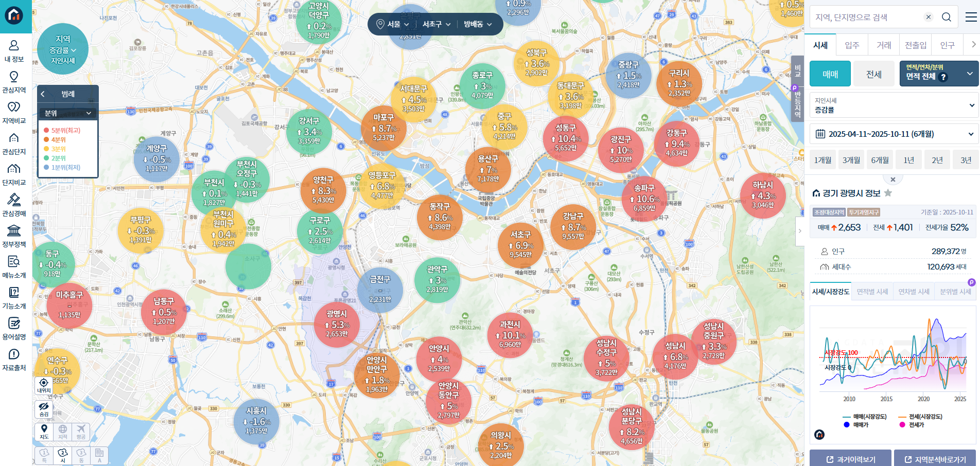This screenshot has width=980, height=466.
Task: Open 단지비교 in sidebar
Action: 14,175
